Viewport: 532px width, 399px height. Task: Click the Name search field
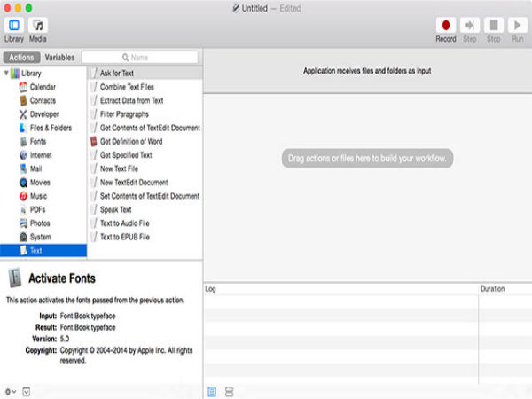(139, 58)
